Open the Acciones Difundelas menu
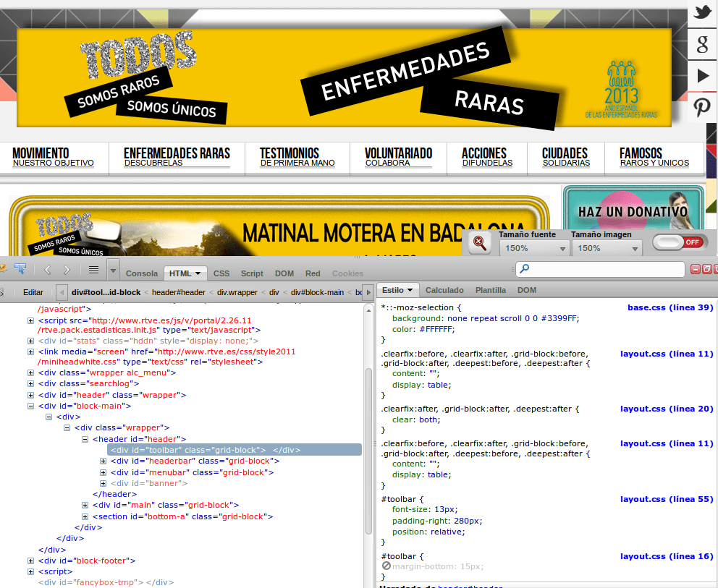The image size is (718, 588). coord(487,158)
